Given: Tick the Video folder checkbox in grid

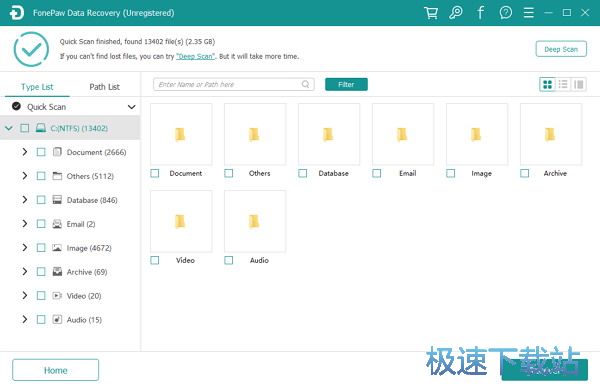Looking at the screenshot, I should (155, 260).
